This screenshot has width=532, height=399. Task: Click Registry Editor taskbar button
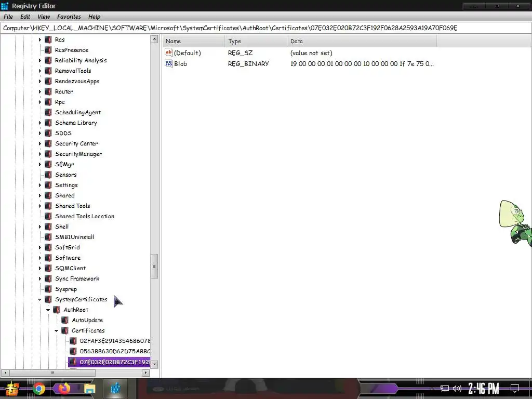click(x=116, y=389)
